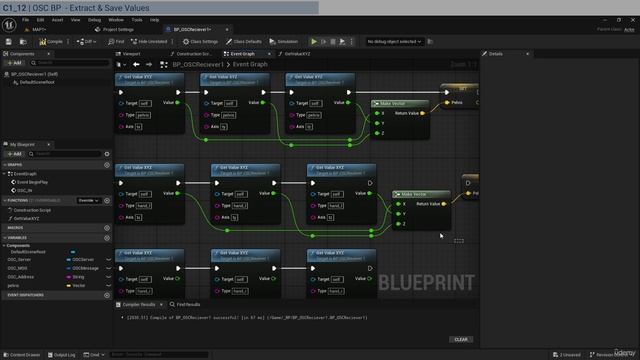Switch to the Construction Script tab
This screenshot has height=360, width=640.
pyautogui.click(x=191, y=54)
